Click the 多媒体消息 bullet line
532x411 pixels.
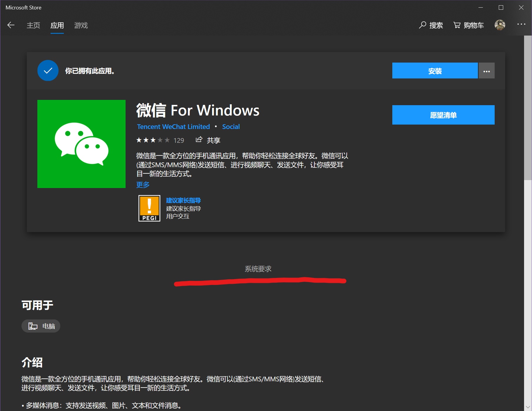pos(102,405)
